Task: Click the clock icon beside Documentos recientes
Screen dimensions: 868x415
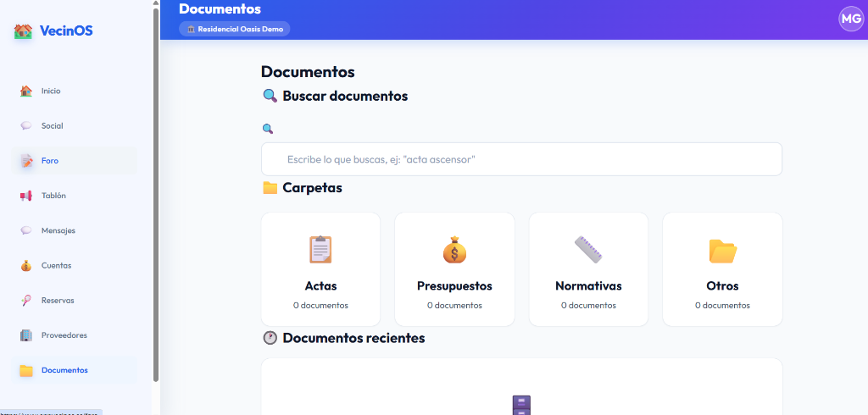Action: point(270,338)
